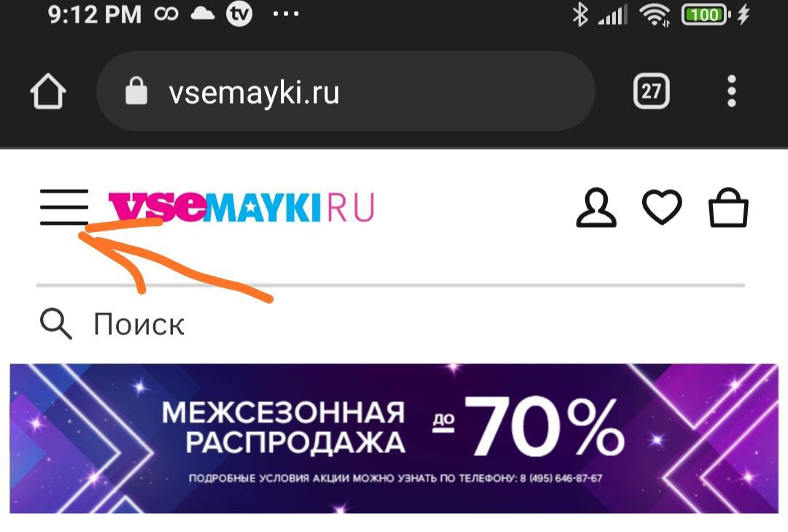Open favorites via the heart icon
788x532 pixels.
662,207
